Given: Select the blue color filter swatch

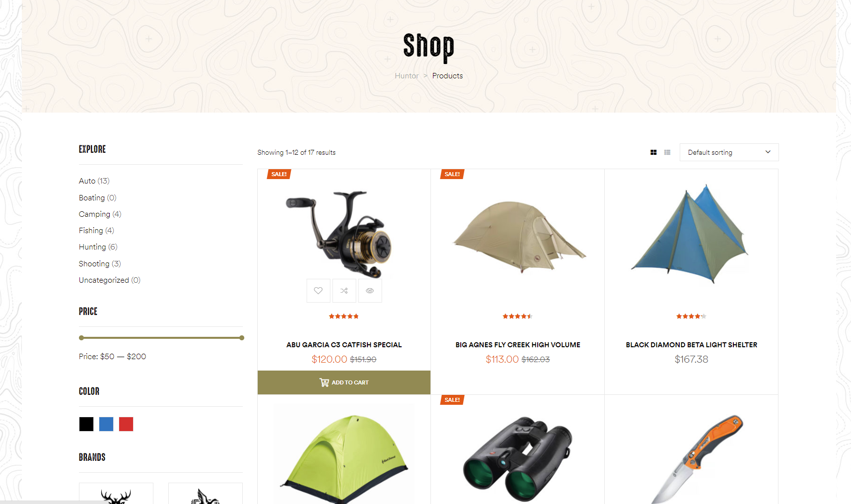Looking at the screenshot, I should (106, 424).
